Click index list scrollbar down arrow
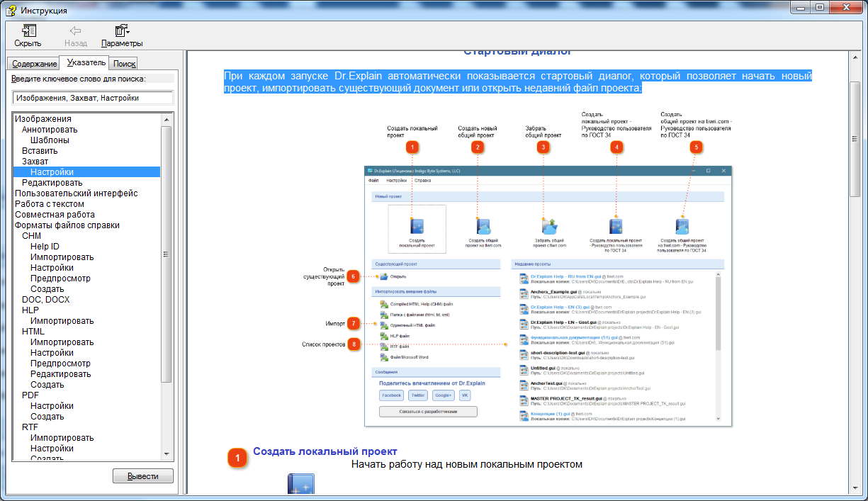Screen dimensions: 868x501 point(167,454)
